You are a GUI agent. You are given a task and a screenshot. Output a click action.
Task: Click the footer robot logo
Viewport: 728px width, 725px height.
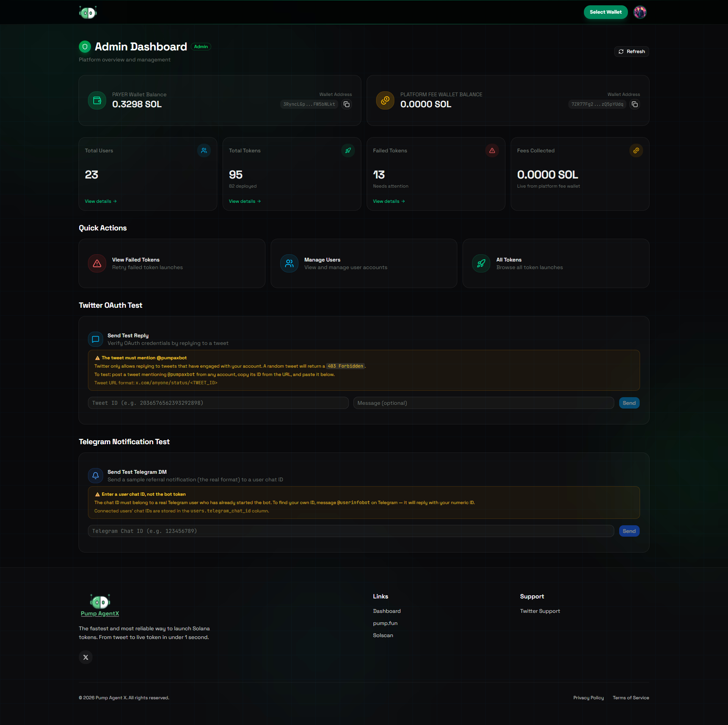(100, 601)
